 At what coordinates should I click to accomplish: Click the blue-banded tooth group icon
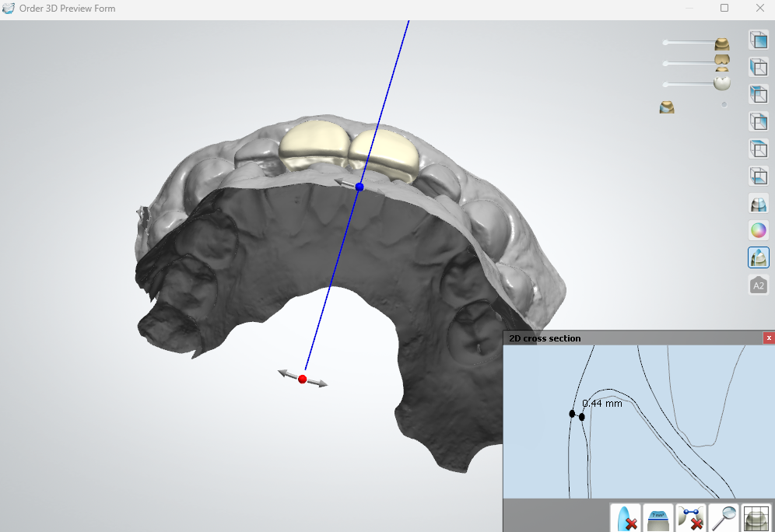click(667, 107)
